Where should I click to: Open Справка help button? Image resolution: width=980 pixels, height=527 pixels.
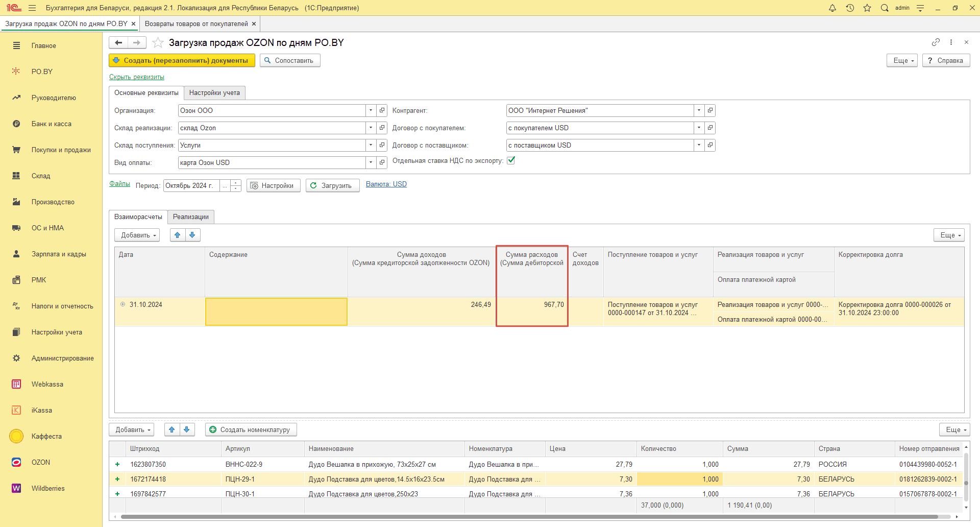[x=946, y=60]
